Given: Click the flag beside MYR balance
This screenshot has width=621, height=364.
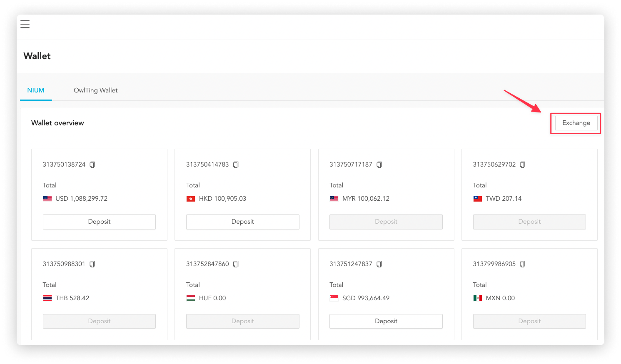Looking at the screenshot, I should (x=334, y=199).
